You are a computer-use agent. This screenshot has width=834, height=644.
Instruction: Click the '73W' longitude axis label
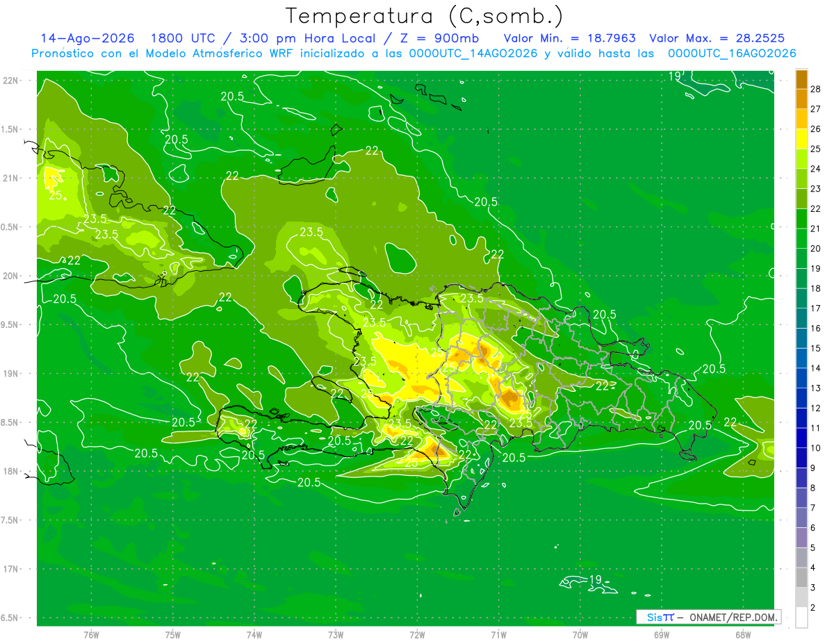click(x=336, y=635)
